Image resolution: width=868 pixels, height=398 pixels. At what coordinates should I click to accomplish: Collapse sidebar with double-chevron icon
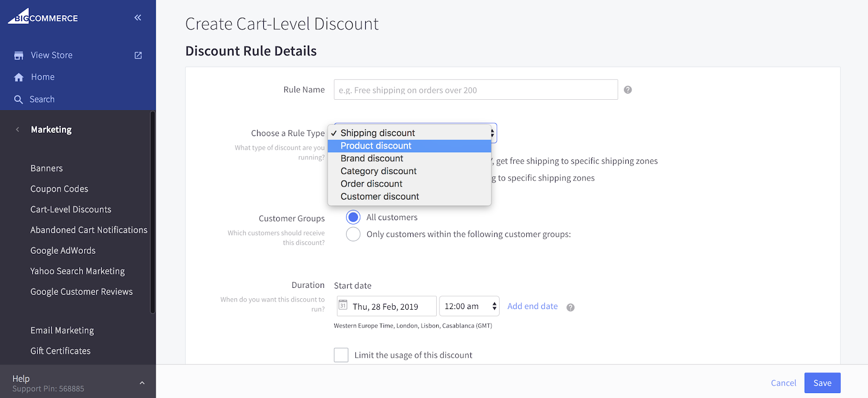click(x=138, y=17)
